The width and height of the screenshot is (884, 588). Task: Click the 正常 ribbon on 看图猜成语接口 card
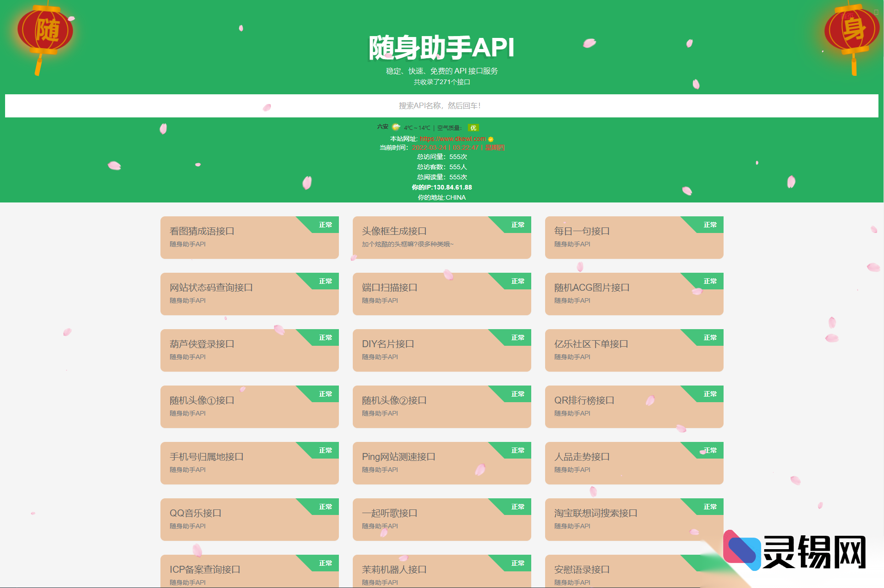[x=325, y=225]
